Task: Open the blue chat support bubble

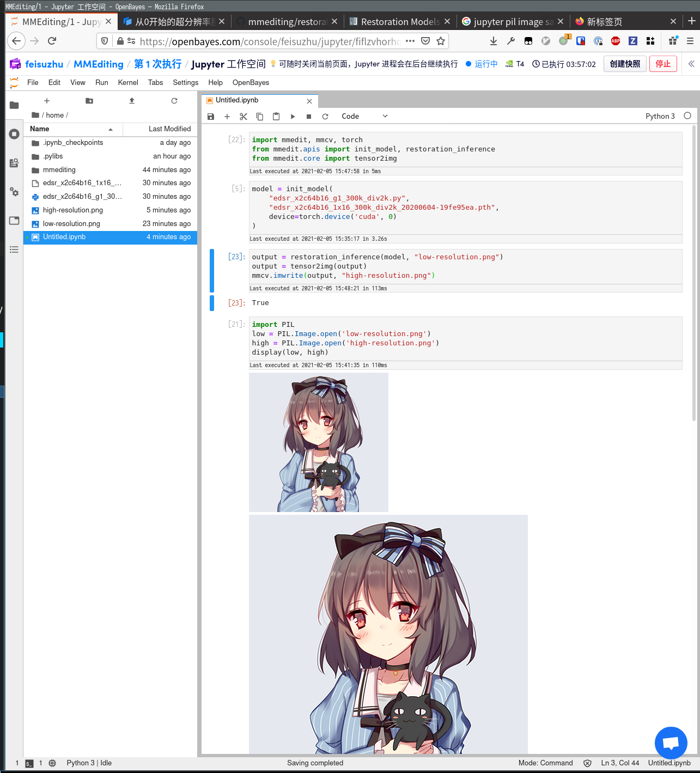Action: (671, 742)
